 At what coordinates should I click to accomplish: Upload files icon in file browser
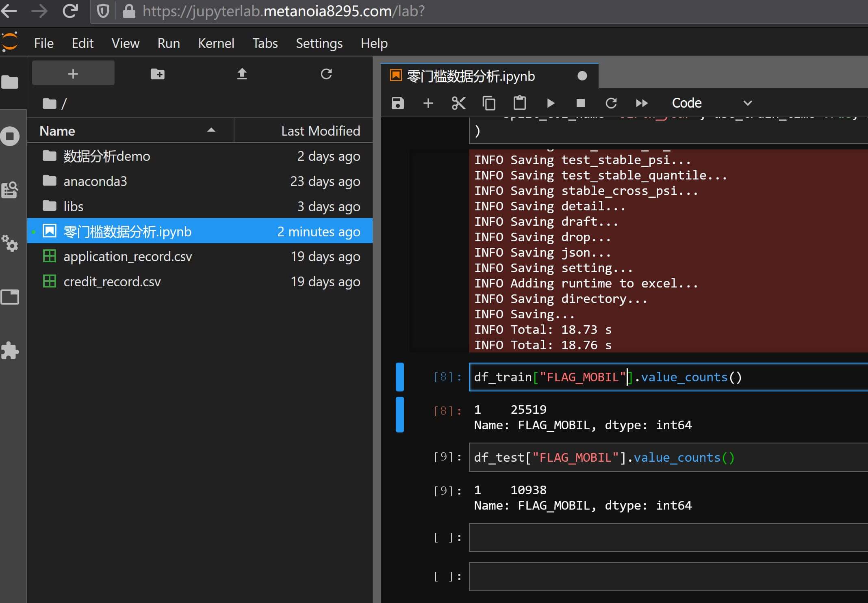[x=242, y=73]
